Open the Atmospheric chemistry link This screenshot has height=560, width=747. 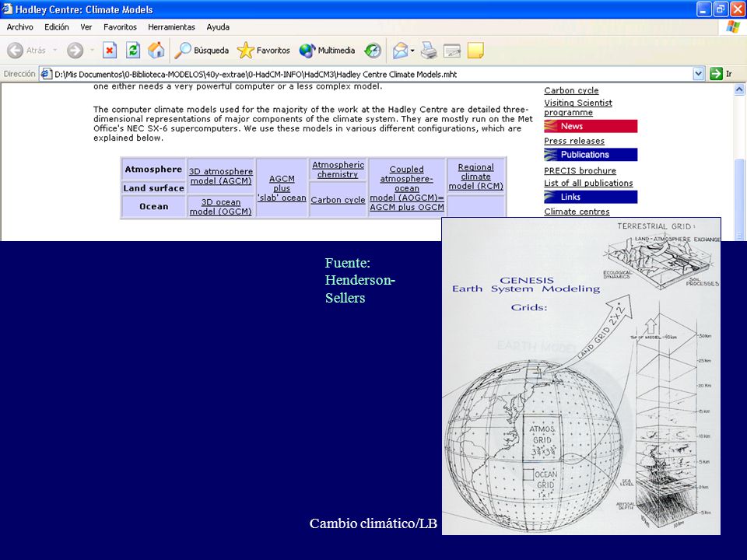(338, 170)
